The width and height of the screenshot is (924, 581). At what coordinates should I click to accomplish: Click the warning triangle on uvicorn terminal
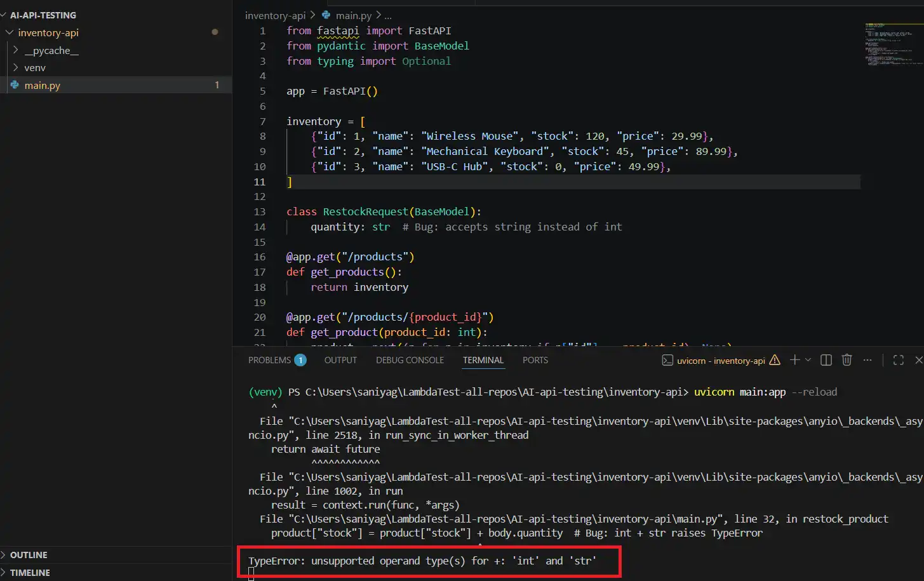tap(774, 360)
